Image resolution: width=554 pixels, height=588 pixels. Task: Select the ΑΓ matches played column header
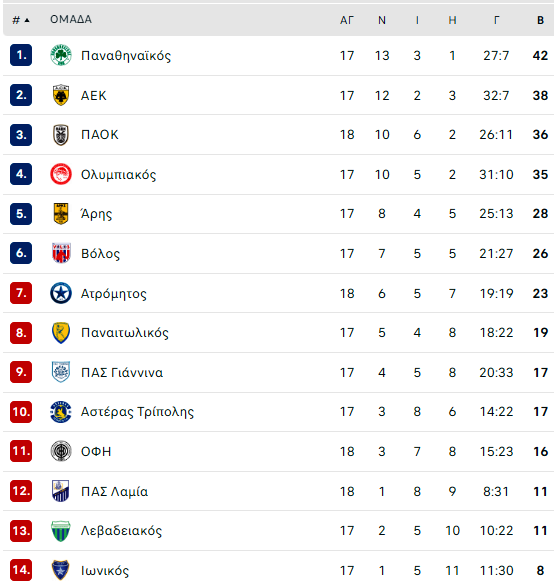click(x=347, y=20)
